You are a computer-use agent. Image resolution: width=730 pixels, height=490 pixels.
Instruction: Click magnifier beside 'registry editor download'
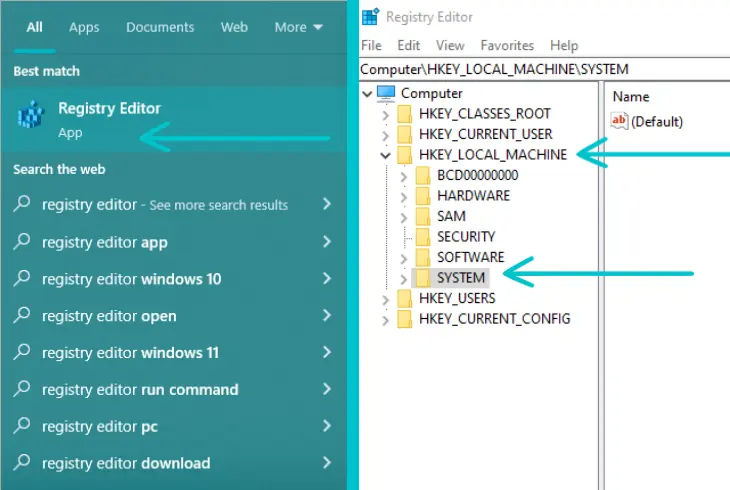(21, 462)
